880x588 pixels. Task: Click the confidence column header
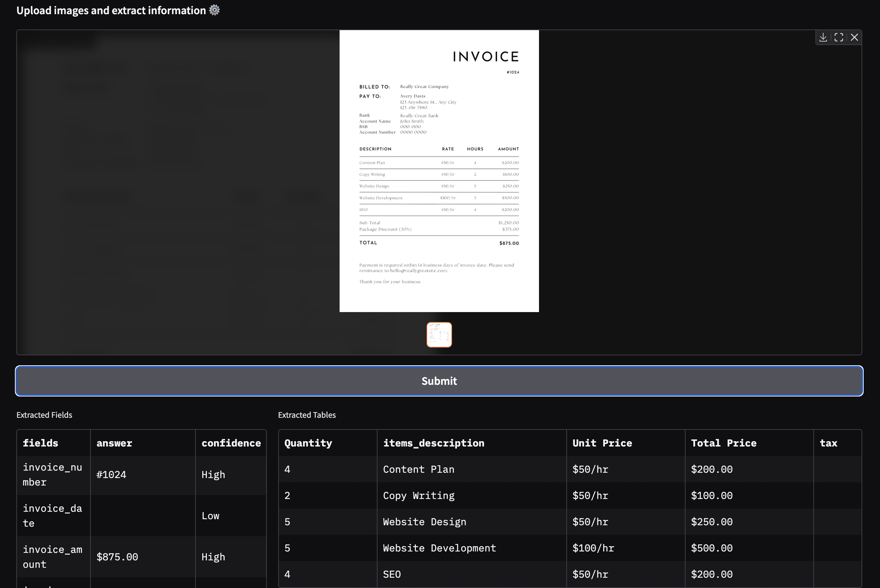(231, 443)
